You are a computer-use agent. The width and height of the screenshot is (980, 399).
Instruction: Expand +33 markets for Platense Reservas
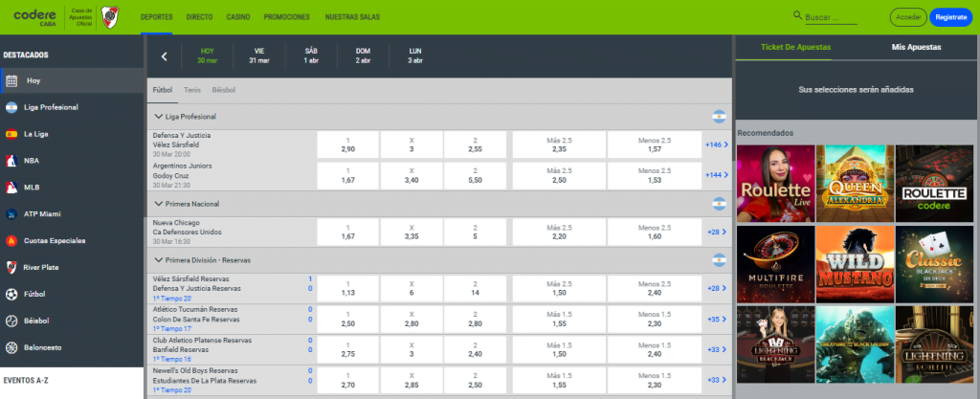[x=716, y=349]
